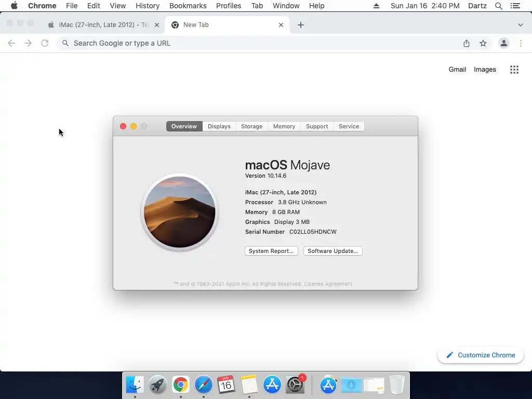Open the Gmail link
This screenshot has height=399, width=532.
[x=457, y=69]
